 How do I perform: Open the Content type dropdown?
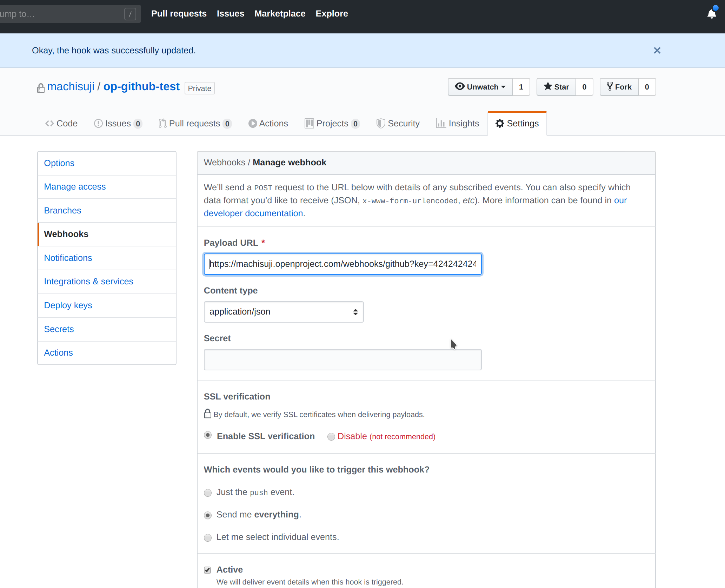[284, 311]
